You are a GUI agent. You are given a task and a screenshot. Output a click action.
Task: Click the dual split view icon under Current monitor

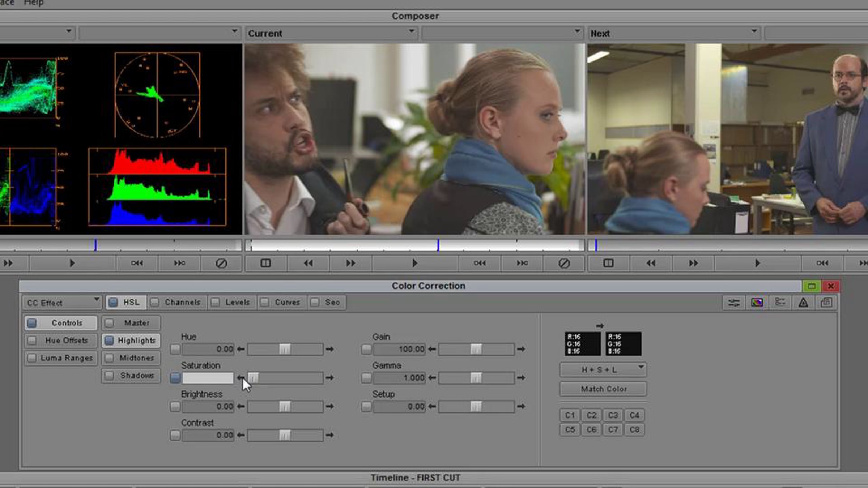[x=266, y=263]
